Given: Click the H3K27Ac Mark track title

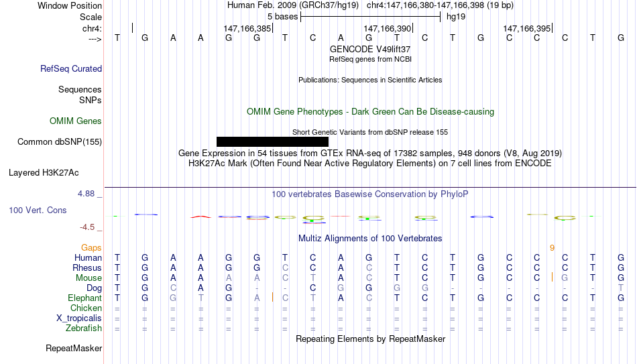Looking at the screenshot, I should [370, 164].
